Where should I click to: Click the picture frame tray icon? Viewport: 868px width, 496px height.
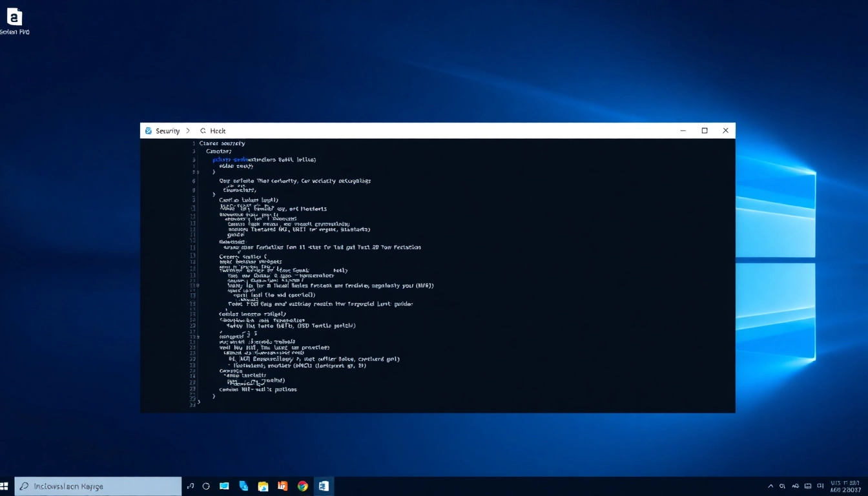tap(808, 486)
